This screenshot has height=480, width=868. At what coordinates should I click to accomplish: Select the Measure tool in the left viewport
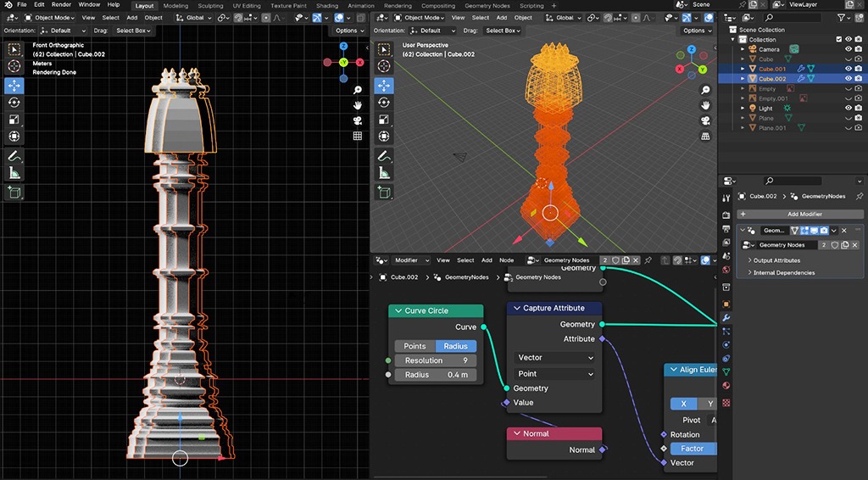(14, 174)
